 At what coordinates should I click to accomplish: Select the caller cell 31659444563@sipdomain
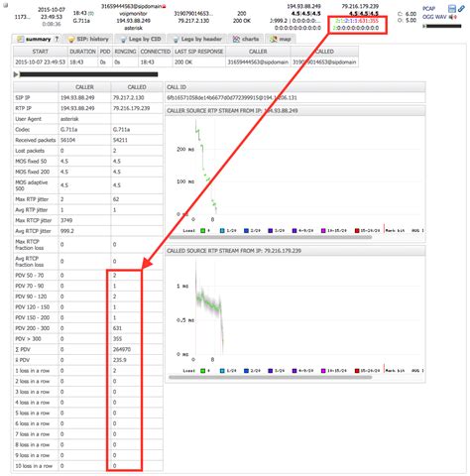(x=258, y=62)
